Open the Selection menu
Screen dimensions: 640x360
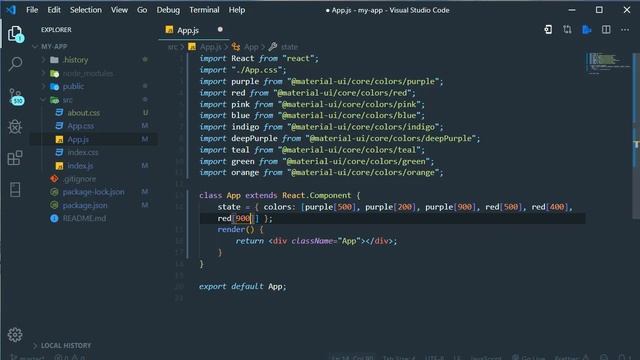click(86, 10)
